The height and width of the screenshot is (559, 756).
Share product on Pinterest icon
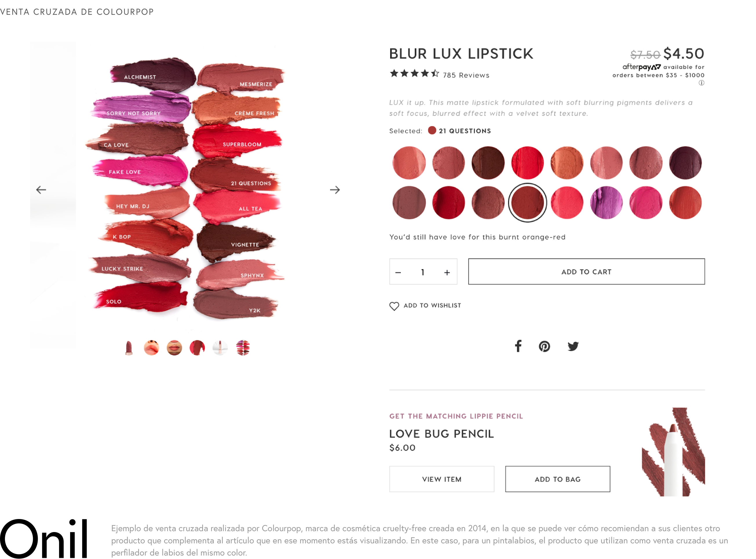tap(544, 347)
